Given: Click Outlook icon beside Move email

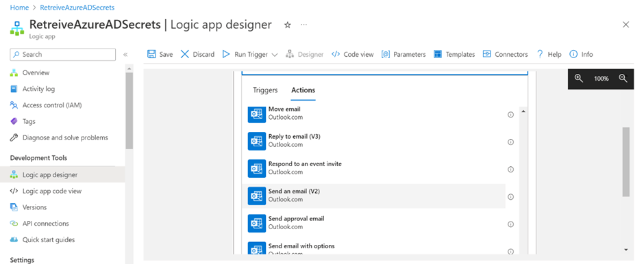Looking at the screenshot, I should [x=257, y=114].
